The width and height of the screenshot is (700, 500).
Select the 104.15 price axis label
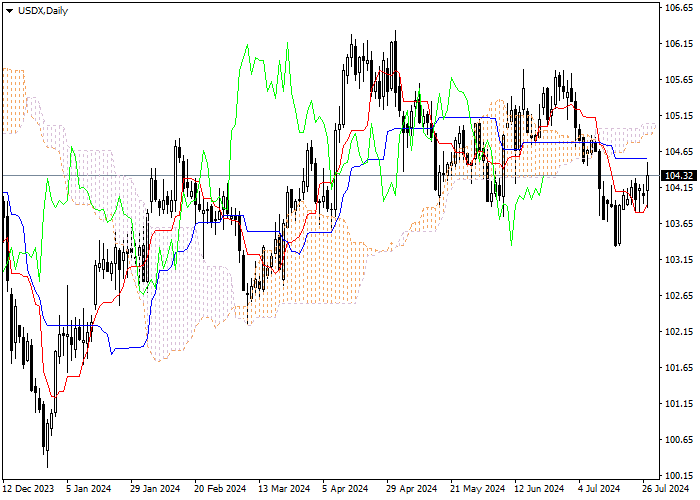[679, 188]
